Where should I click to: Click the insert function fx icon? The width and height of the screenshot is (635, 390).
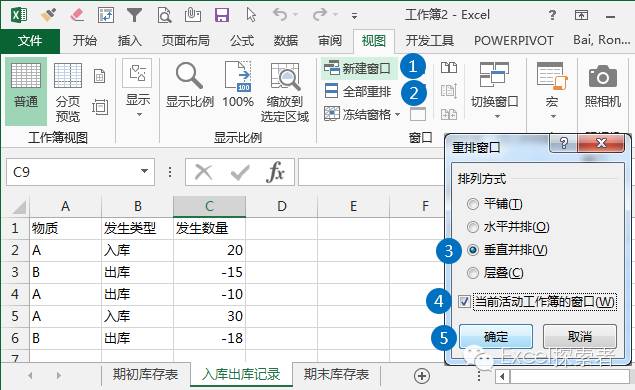click(x=275, y=172)
